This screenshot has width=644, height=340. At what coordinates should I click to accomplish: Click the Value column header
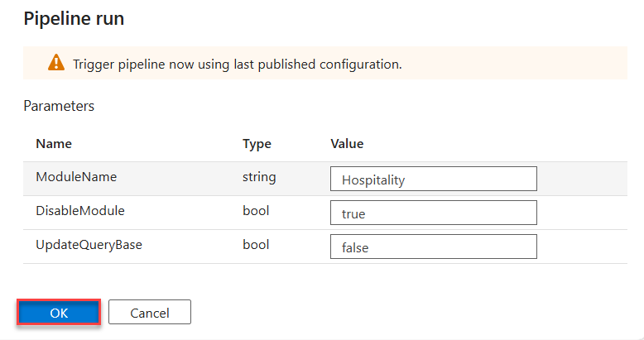click(347, 144)
